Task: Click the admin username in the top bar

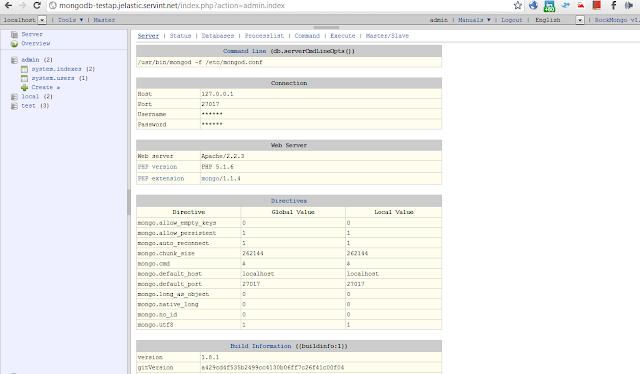Action: tap(438, 20)
